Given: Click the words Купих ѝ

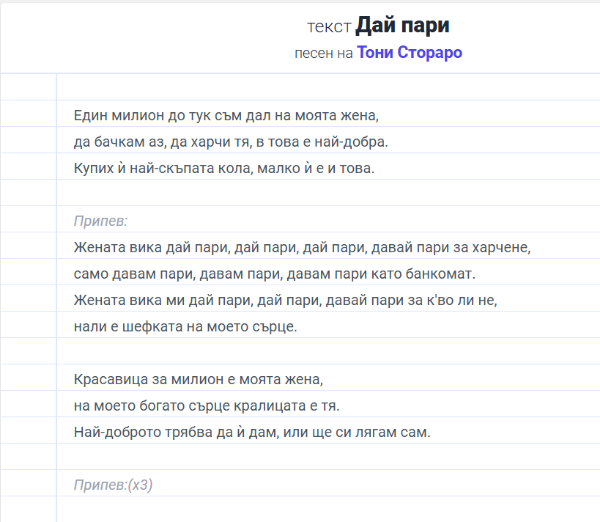Looking at the screenshot, I should (99, 167).
